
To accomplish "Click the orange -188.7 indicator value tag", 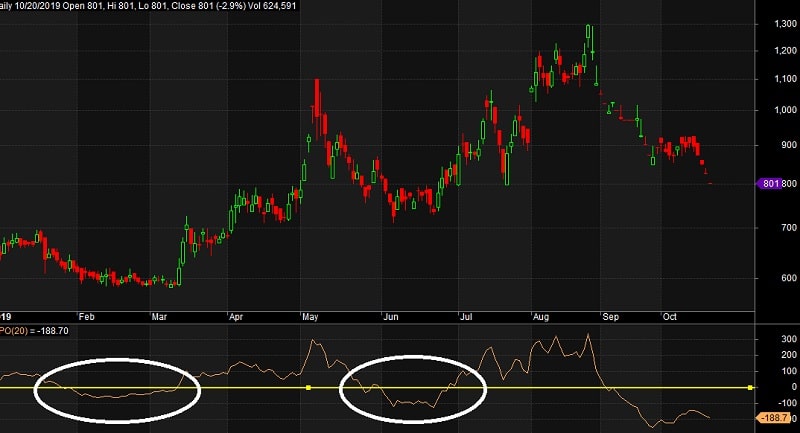I will (x=773, y=418).
